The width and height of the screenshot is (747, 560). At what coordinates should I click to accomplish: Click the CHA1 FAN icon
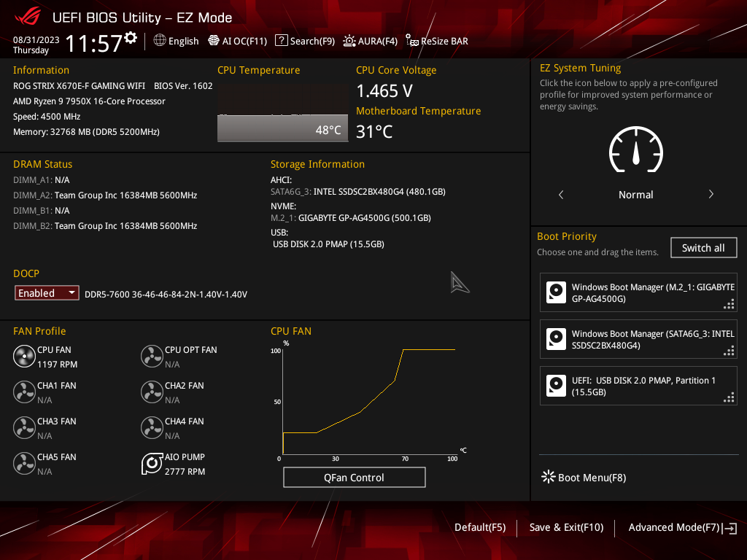[x=24, y=392]
